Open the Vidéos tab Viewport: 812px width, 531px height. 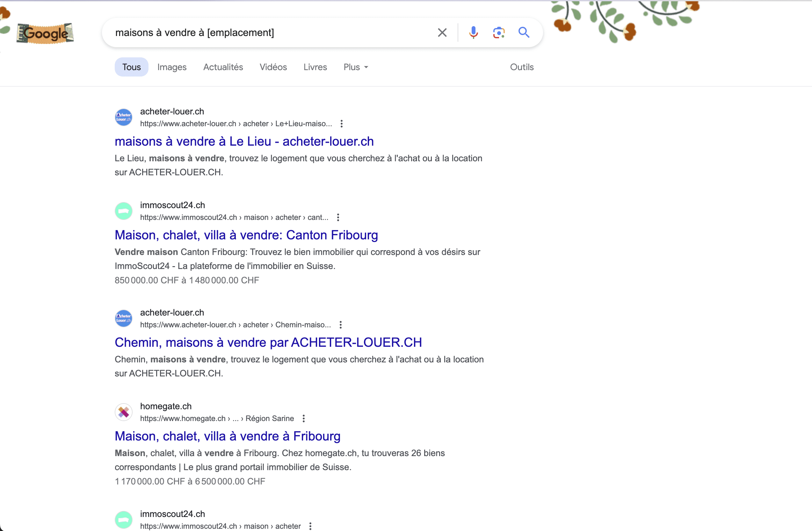[x=273, y=67]
